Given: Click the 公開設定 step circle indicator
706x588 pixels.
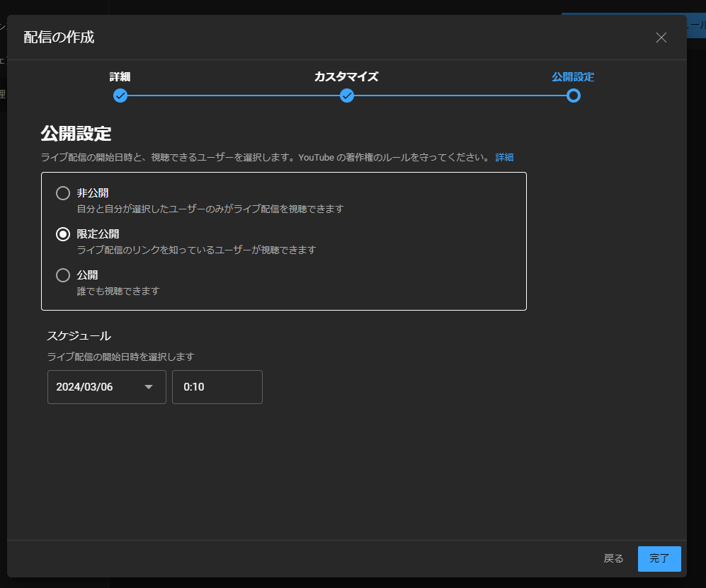Looking at the screenshot, I should [x=574, y=96].
